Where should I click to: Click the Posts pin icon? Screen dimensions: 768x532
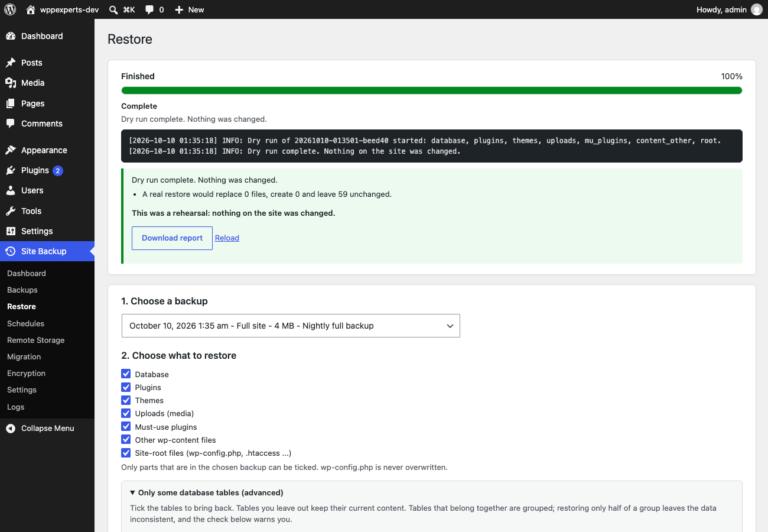10,63
